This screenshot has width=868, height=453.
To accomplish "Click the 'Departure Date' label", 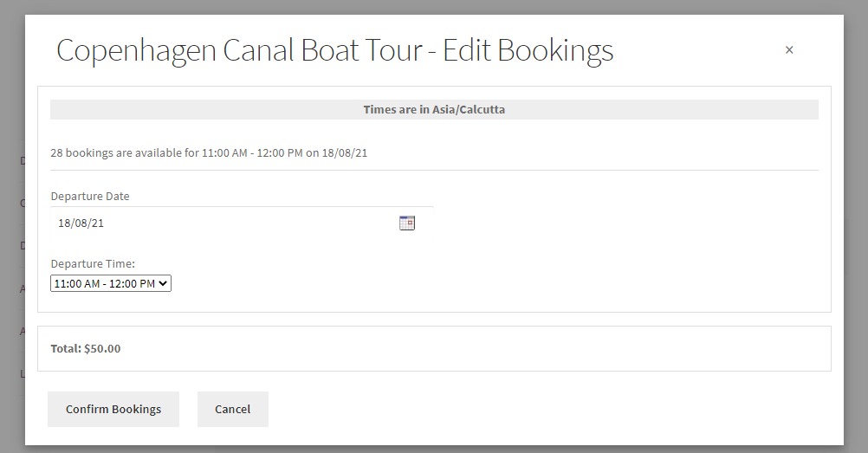I will click(90, 197).
